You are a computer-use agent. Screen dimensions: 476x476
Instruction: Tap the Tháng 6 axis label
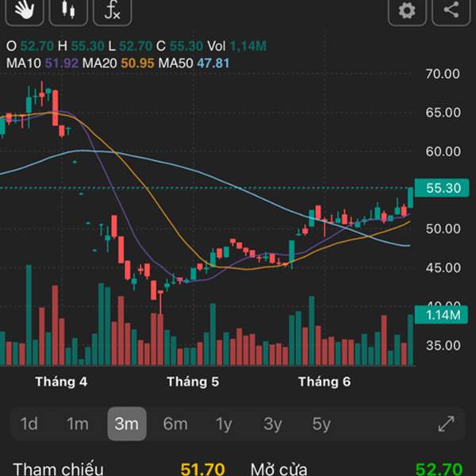324,382
